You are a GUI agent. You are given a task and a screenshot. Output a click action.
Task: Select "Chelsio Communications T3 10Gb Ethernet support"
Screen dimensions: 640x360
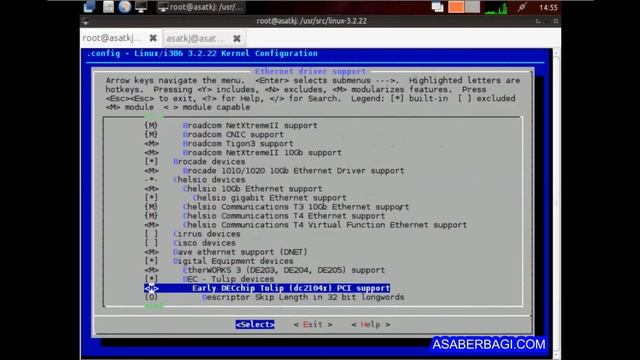click(x=296, y=207)
